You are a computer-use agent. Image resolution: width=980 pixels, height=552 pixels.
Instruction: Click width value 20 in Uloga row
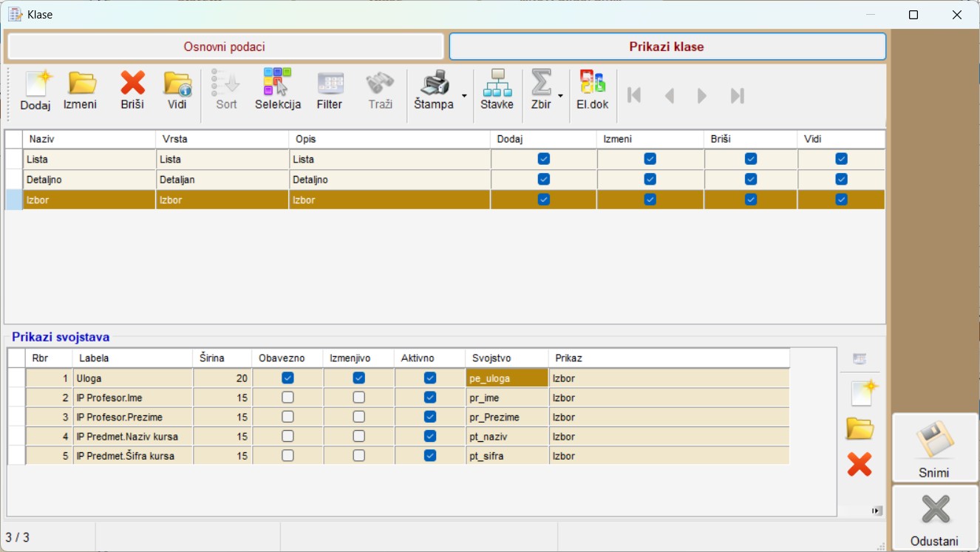pos(222,378)
